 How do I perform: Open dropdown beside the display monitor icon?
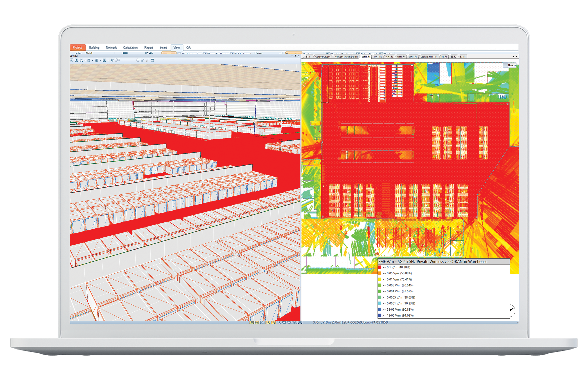pos(108,60)
